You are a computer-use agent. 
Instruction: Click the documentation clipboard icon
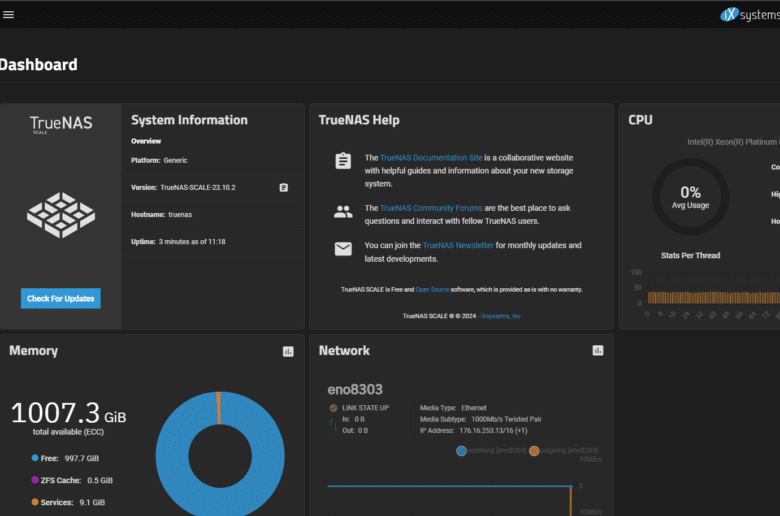coord(343,161)
